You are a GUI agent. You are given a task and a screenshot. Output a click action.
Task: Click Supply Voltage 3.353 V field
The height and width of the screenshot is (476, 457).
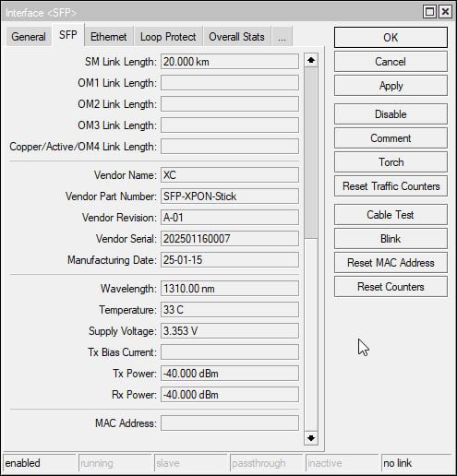(x=230, y=331)
